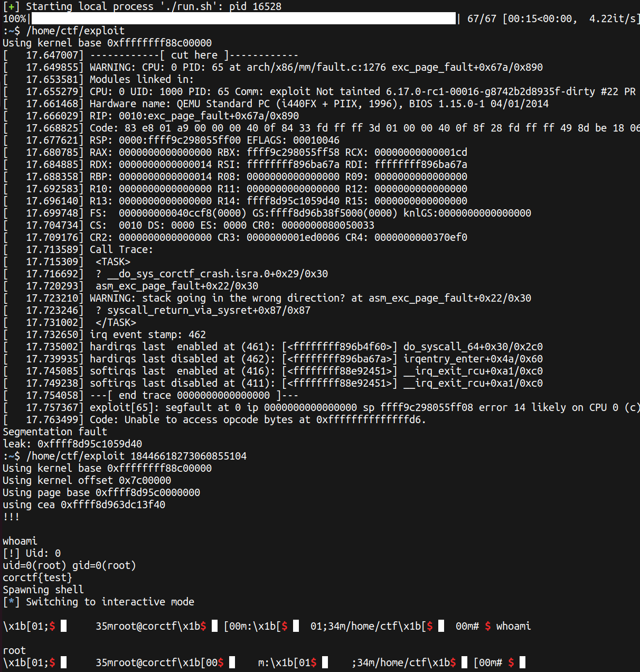
Task: Click the white 100% progress bar
Action: click(243, 18)
